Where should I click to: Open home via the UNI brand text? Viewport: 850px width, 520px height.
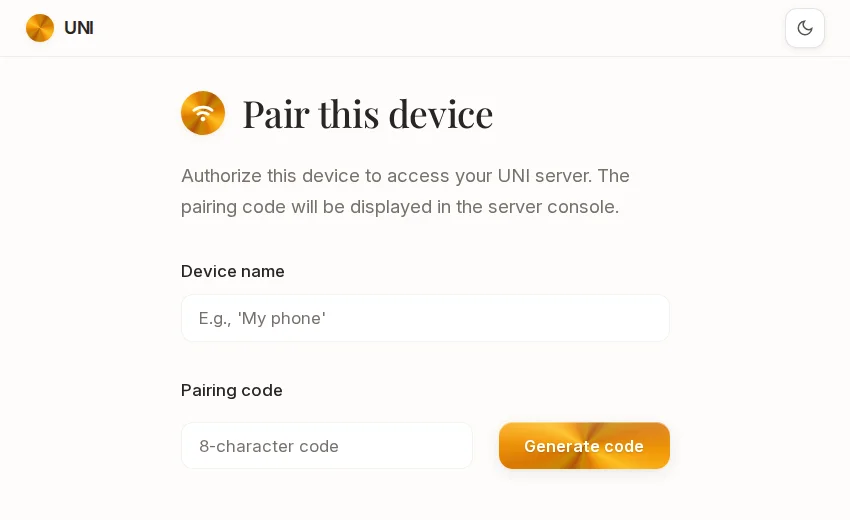[79, 28]
